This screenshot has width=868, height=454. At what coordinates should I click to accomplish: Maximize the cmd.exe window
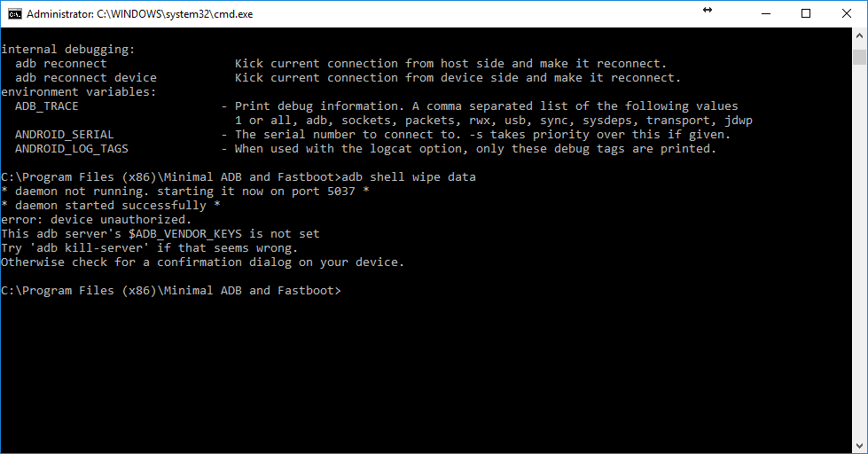click(x=806, y=14)
